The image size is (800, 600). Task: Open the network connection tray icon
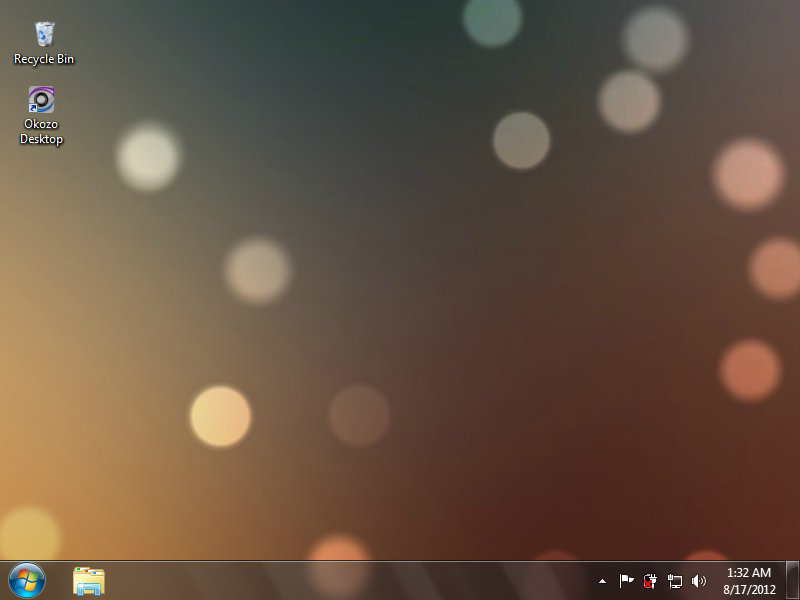[674, 581]
